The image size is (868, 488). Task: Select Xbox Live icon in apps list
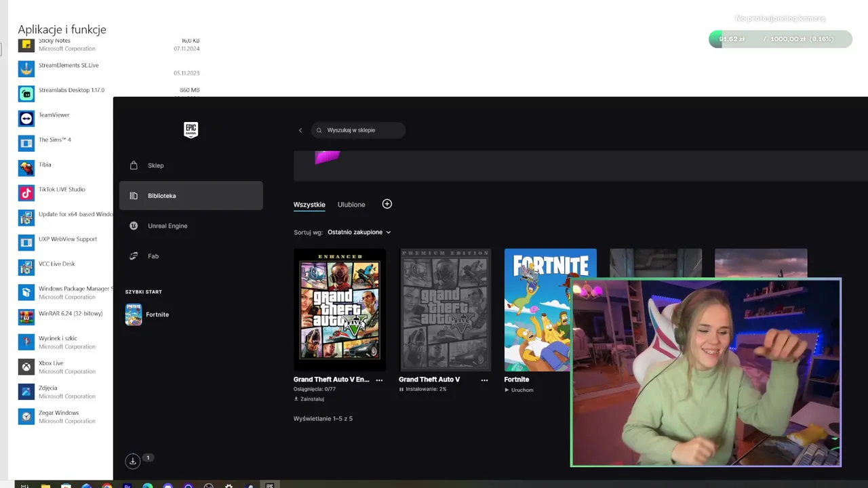(x=26, y=367)
